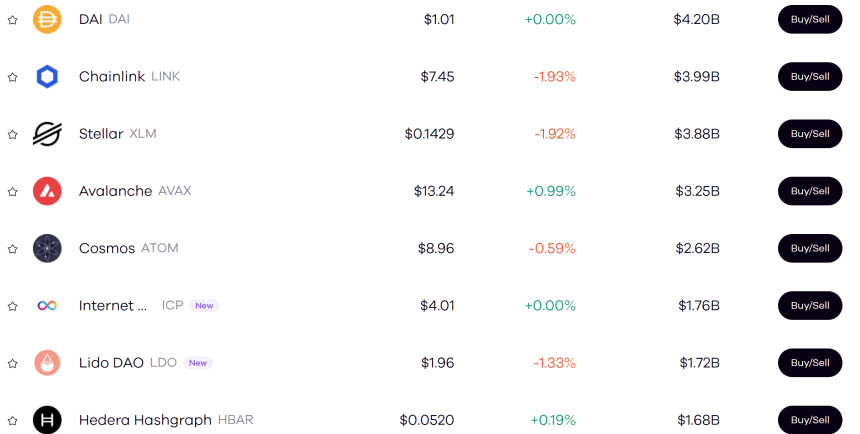
Task: Star the Cosmos ATOM row
Action: click(x=13, y=249)
